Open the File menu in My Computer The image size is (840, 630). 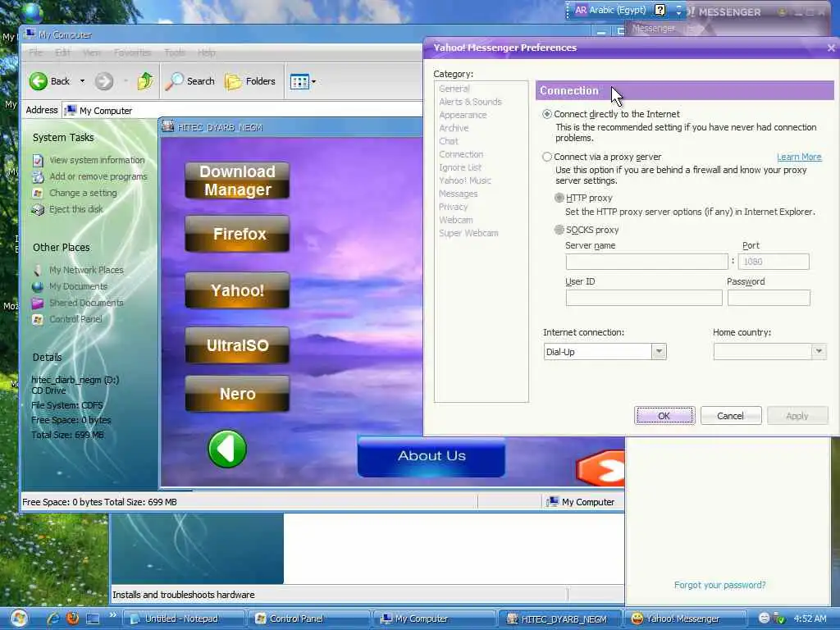click(x=35, y=52)
